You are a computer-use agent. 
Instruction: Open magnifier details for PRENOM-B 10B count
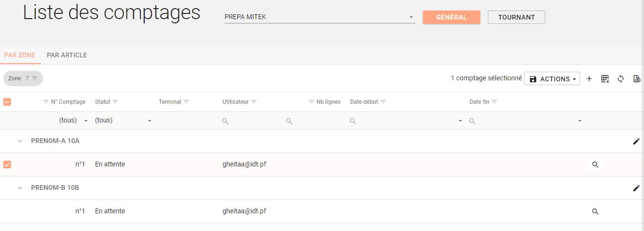coord(595,211)
